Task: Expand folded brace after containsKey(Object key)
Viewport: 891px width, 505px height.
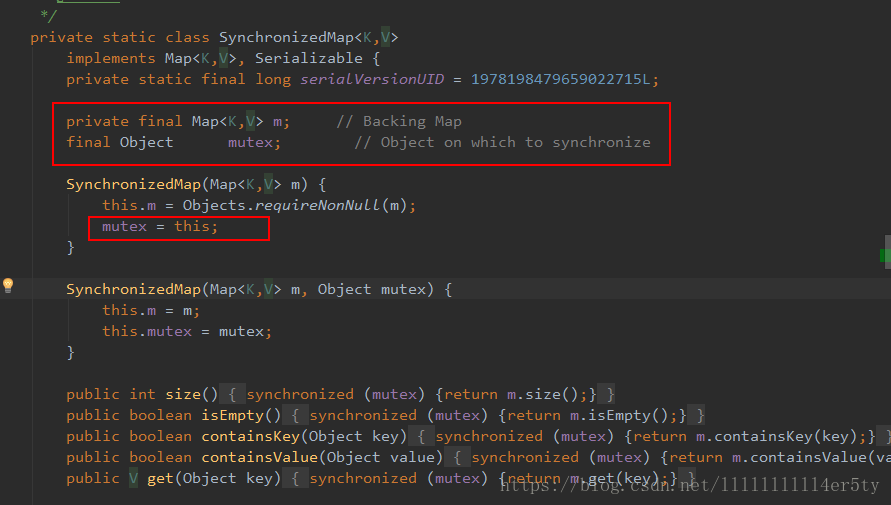Action: click(x=421, y=437)
